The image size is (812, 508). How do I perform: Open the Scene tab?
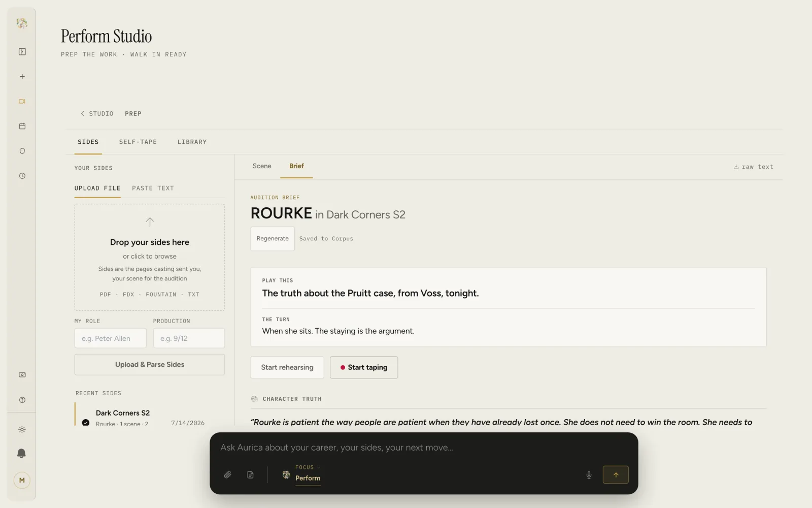click(262, 166)
